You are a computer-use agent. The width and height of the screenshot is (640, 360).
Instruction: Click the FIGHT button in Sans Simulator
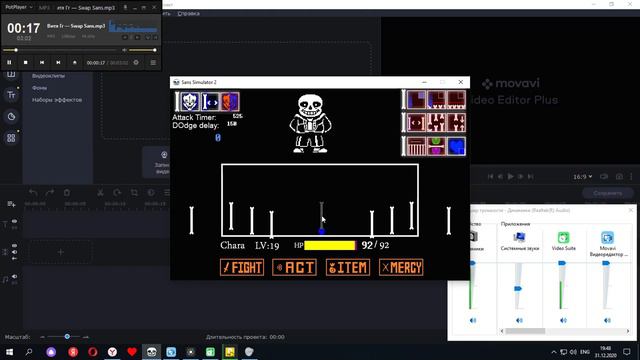pos(242,268)
